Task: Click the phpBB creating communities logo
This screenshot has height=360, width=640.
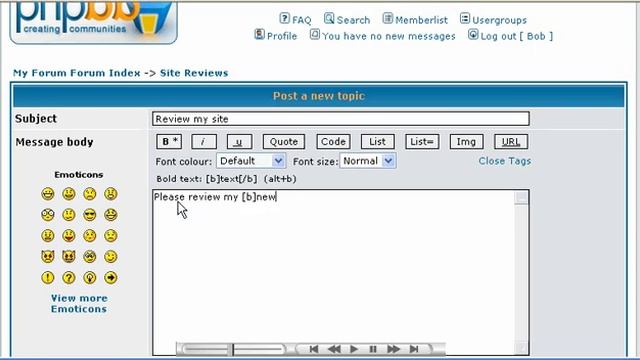Action: pyautogui.click(x=93, y=22)
